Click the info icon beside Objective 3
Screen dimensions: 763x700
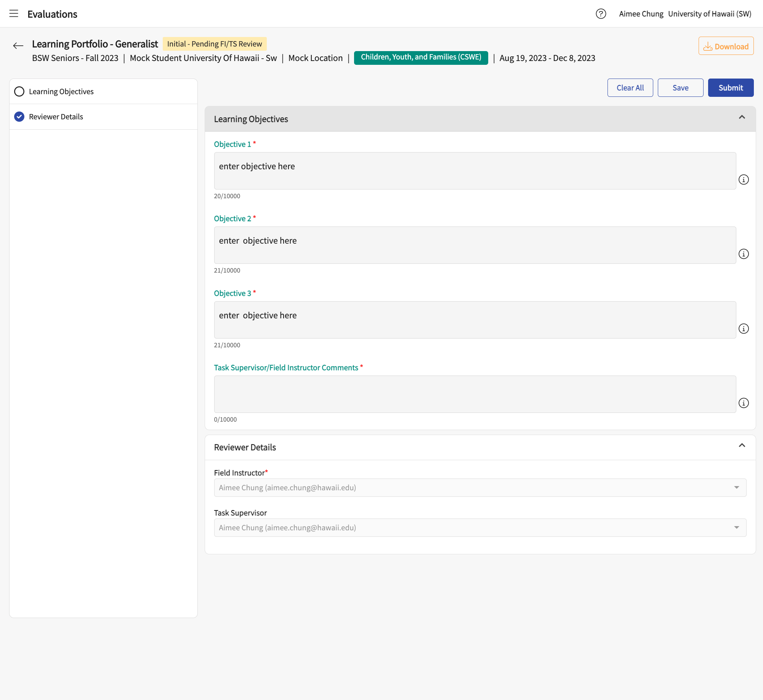(744, 329)
